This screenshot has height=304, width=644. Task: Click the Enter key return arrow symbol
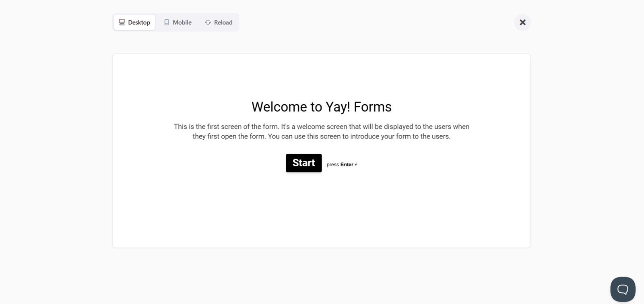[x=356, y=165]
